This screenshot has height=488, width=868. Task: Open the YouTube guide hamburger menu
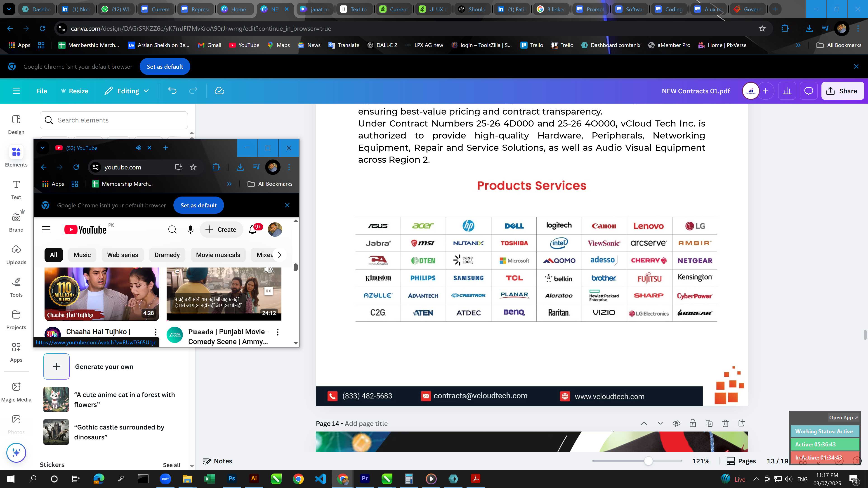tap(46, 230)
